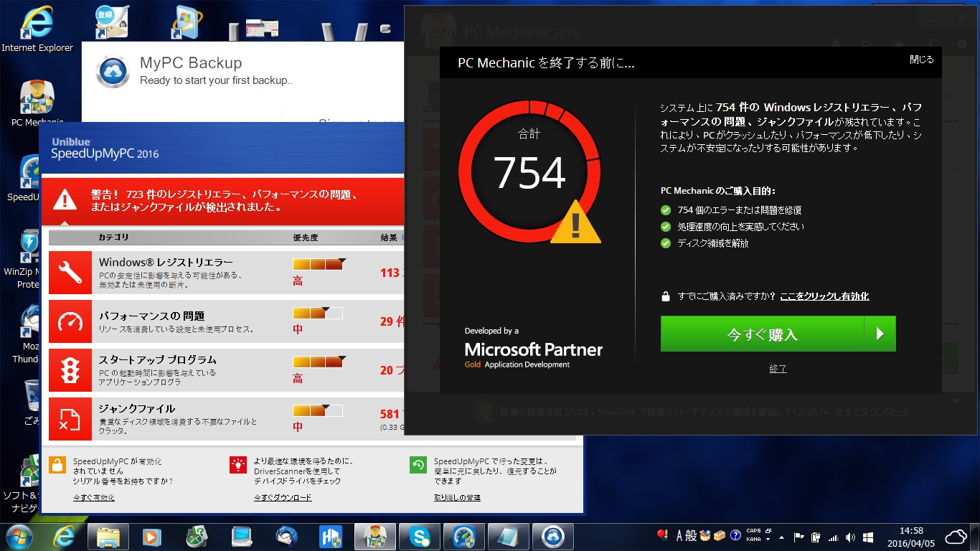Click the 'Ready to start your first backup..' text

click(216, 80)
